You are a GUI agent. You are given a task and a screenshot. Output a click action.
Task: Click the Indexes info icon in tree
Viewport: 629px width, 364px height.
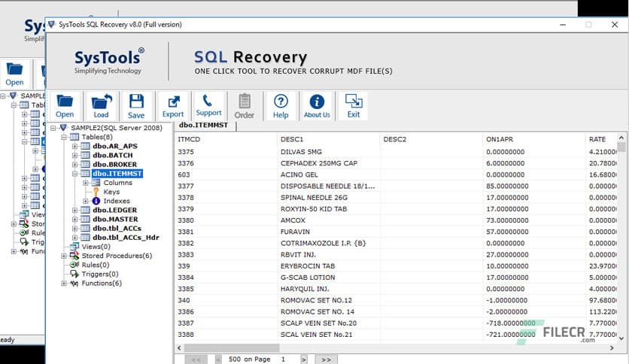click(96, 201)
